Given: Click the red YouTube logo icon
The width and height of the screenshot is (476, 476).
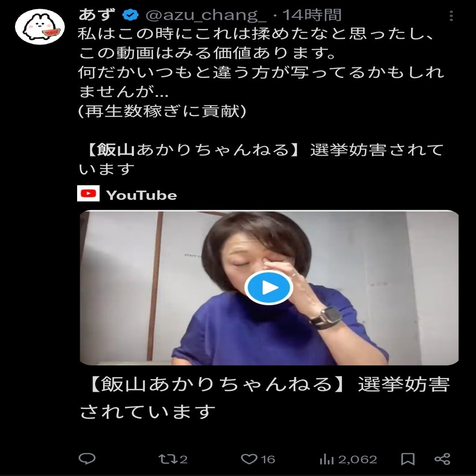Looking at the screenshot, I should point(88,193).
